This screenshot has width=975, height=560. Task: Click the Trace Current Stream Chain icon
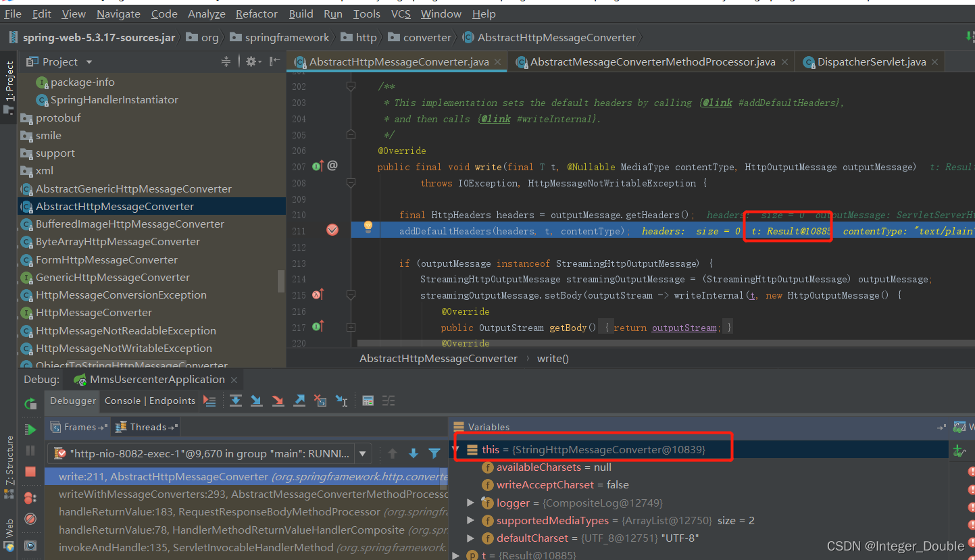(389, 401)
